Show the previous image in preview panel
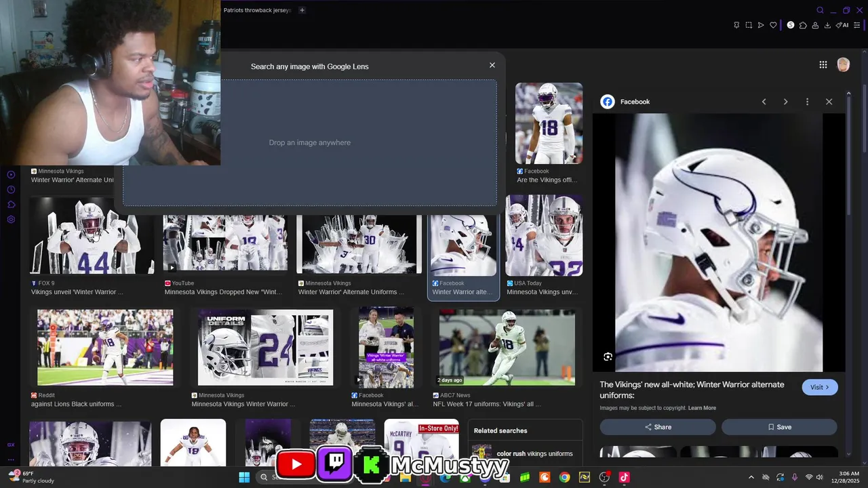868x488 pixels. click(764, 102)
